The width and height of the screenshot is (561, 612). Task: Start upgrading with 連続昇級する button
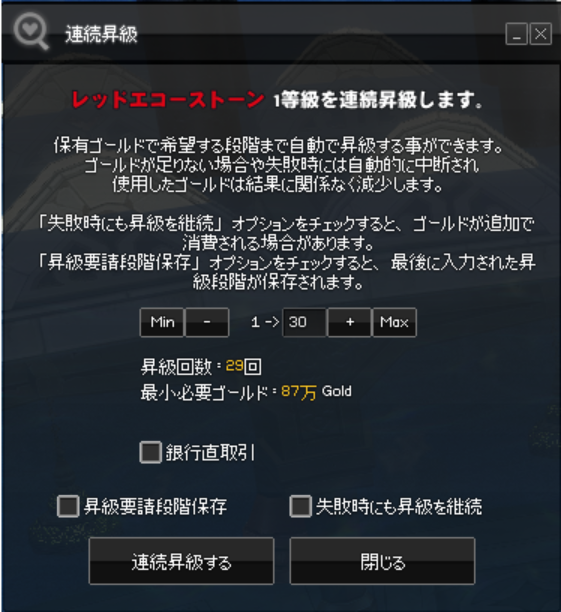[182, 561]
